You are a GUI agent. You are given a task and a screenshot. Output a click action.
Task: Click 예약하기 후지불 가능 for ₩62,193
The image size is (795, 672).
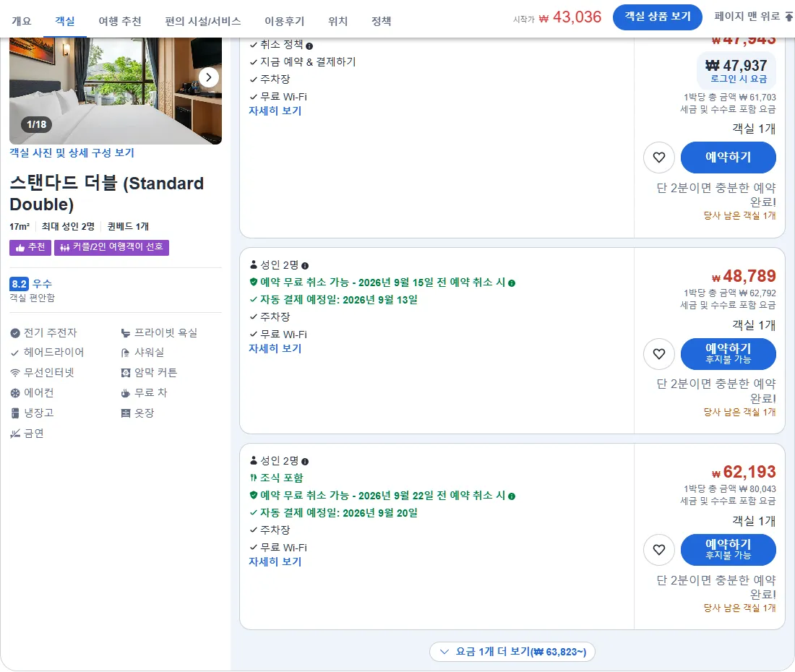coord(728,550)
